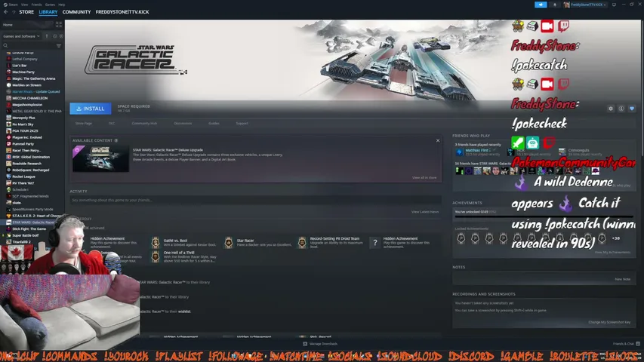Image resolution: width=644 pixels, height=362 pixels.
Task: Open the Community Hub link
Action: pos(144,123)
